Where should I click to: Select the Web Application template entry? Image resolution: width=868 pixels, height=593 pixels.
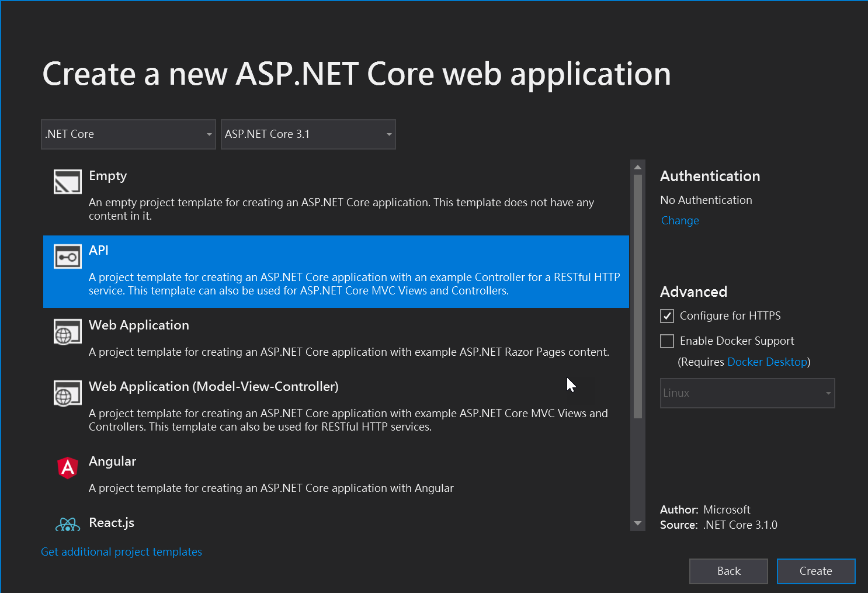[x=292, y=339]
